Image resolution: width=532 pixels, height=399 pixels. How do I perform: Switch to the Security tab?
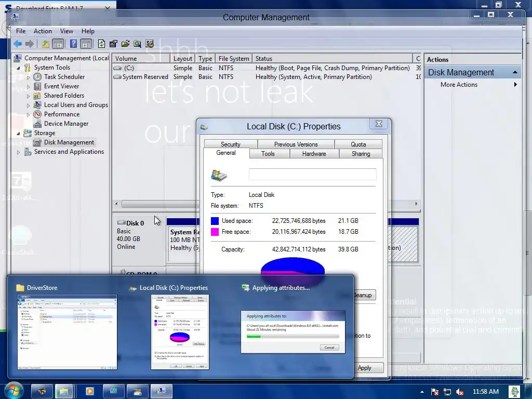230,144
